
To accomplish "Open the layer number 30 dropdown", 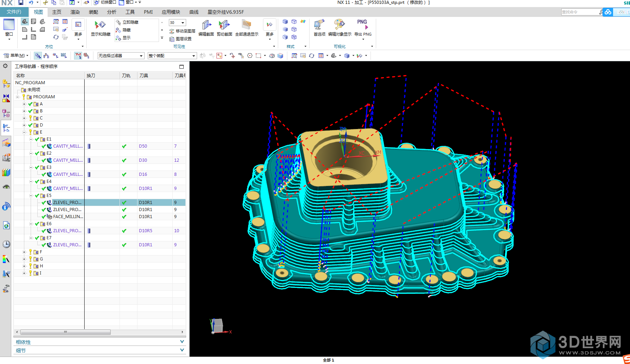I will click(177, 23).
